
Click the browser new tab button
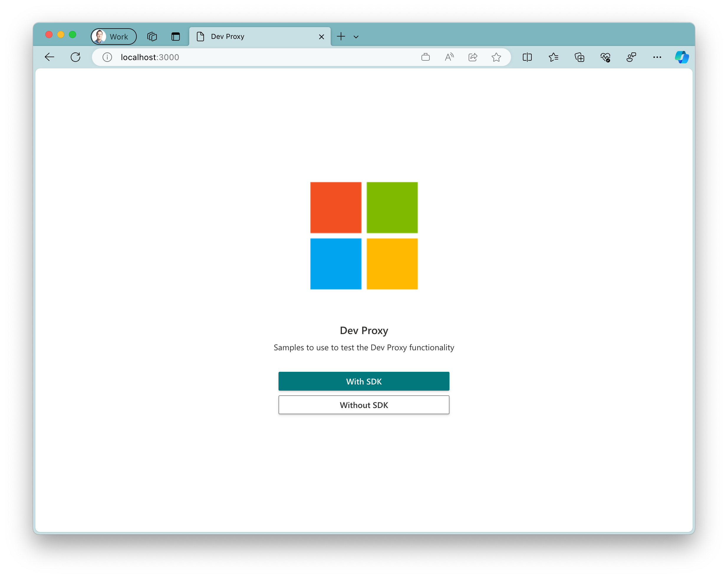[x=341, y=37]
